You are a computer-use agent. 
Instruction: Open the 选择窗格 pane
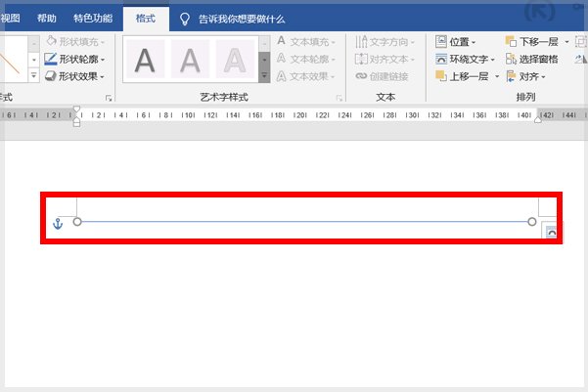point(532,59)
